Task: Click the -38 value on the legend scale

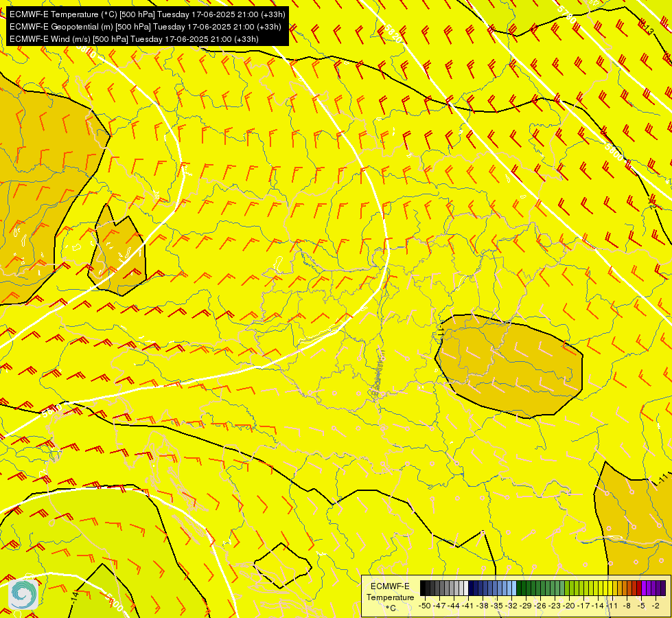Action: 483,606
